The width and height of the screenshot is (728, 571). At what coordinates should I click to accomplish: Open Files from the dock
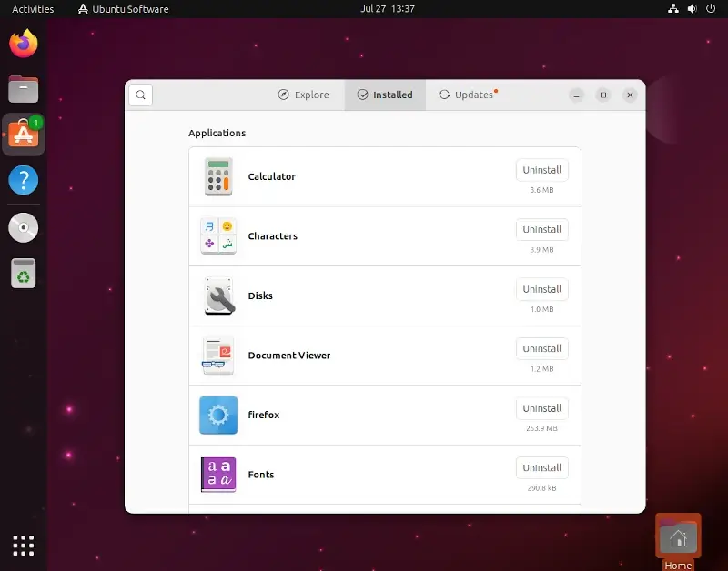tap(24, 89)
